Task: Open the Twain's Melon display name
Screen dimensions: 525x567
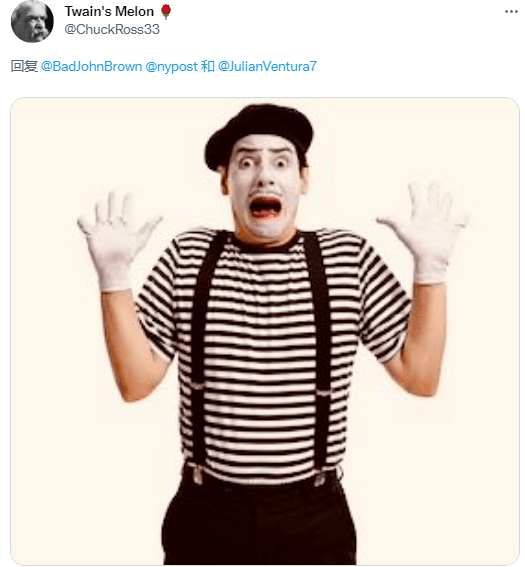Action: point(109,12)
